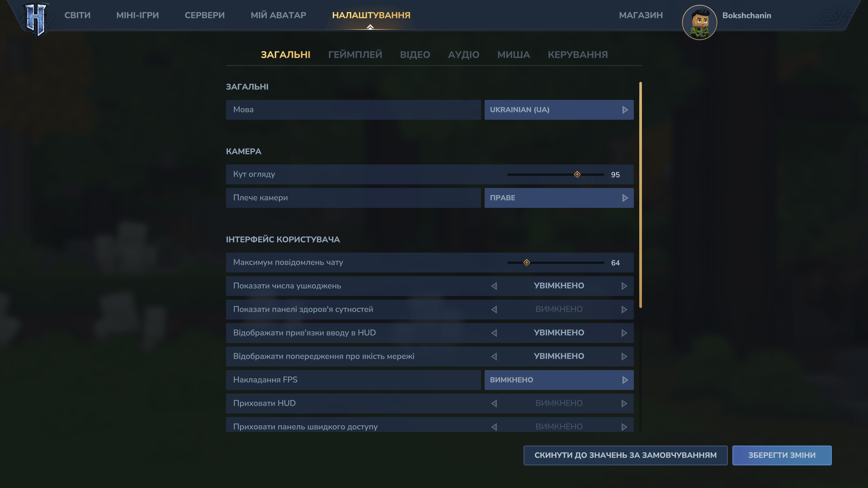Image resolution: width=868 pixels, height=488 pixels.
Task: Click ЗБЕРЕГТИ ЗМІНИ button
Action: pos(782,455)
